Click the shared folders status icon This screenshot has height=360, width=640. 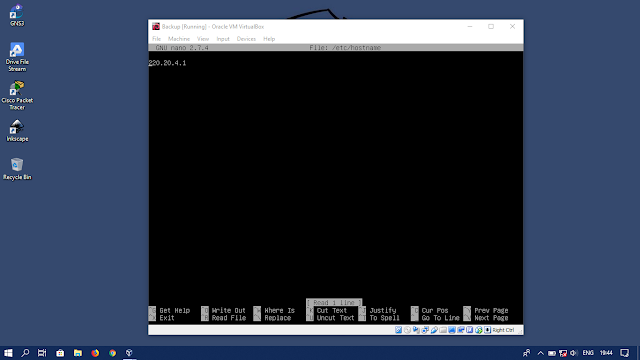(x=443, y=330)
